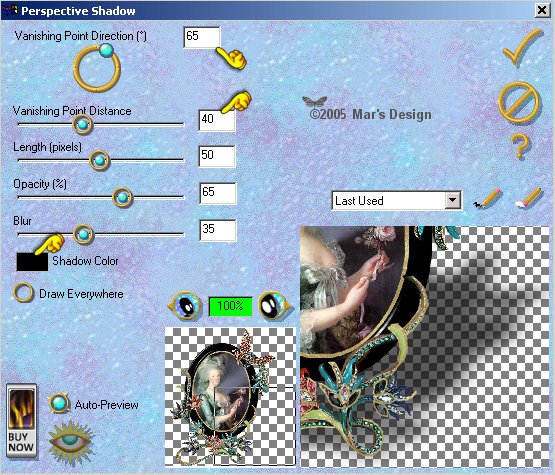Click the Buy Now flame button
Image resolution: width=555 pixels, height=475 pixels.
[21, 421]
